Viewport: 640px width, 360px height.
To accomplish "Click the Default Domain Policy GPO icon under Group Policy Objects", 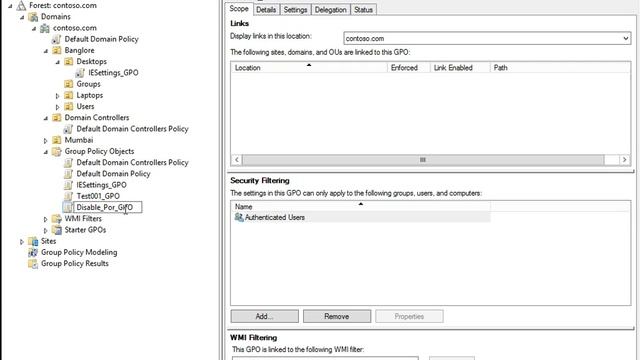I will pyautogui.click(x=68, y=174).
